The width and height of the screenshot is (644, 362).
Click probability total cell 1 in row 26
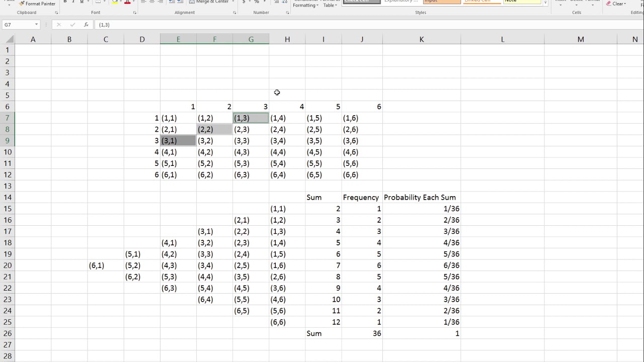[x=422, y=333]
